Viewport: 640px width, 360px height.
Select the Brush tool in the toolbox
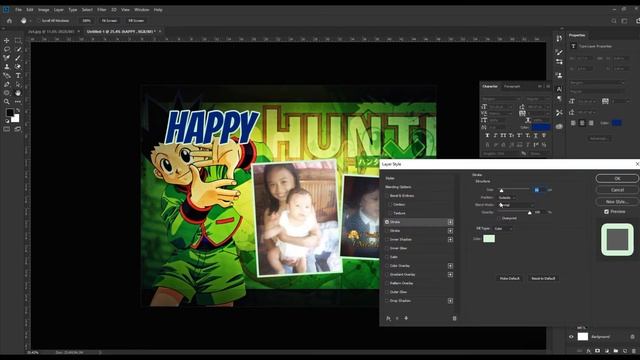[x=18, y=58]
